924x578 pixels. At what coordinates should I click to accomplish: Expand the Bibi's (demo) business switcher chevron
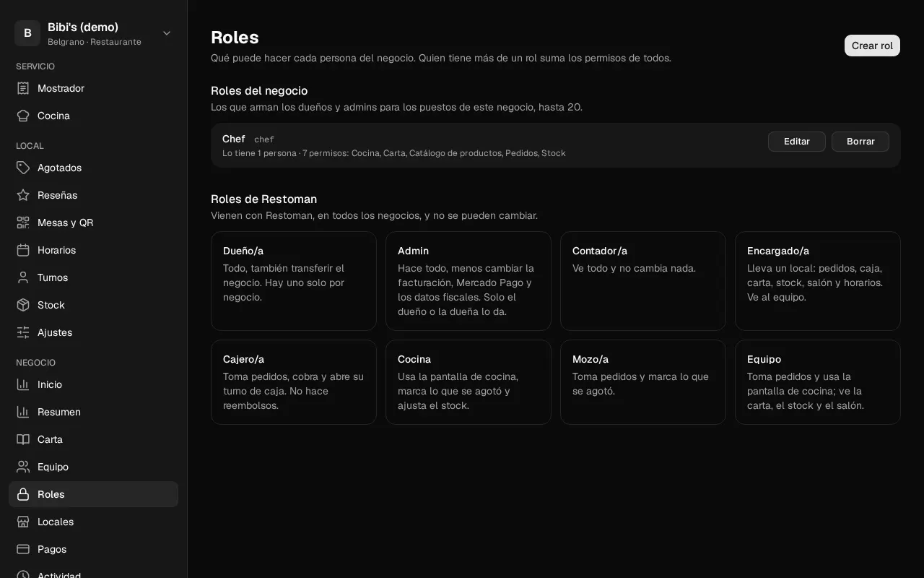point(167,33)
